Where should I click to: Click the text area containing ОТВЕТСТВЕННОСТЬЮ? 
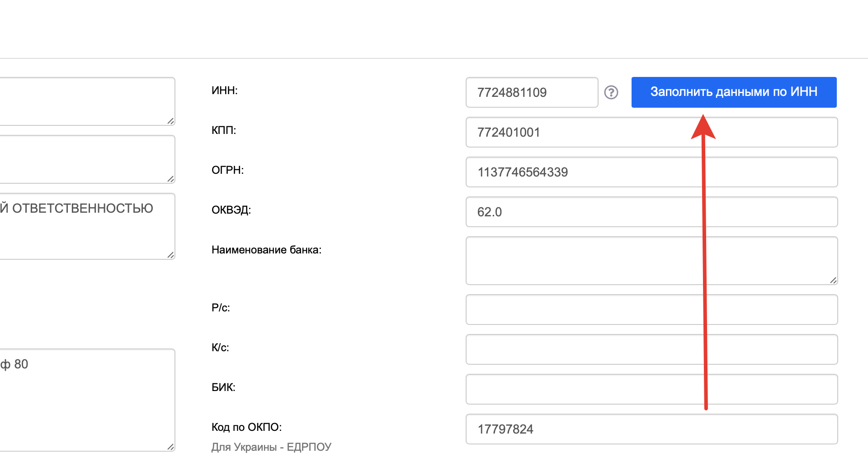point(87,226)
